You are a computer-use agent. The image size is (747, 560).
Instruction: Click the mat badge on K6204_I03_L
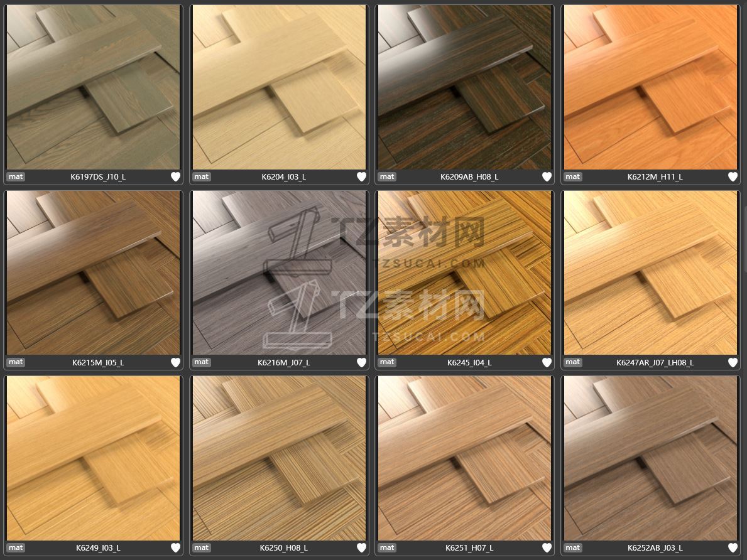[x=202, y=176]
